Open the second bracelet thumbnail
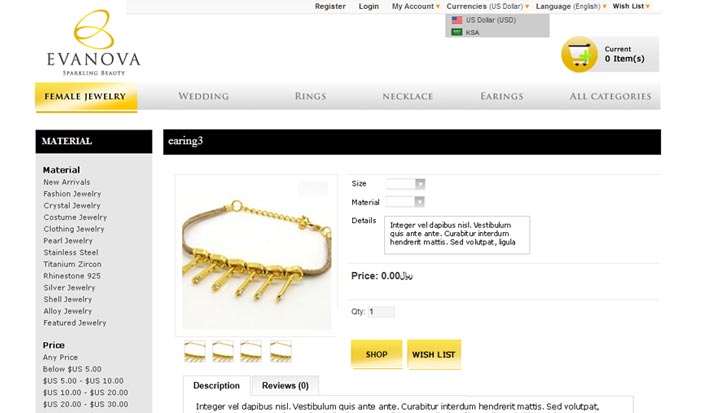706x413 pixels. coord(223,351)
